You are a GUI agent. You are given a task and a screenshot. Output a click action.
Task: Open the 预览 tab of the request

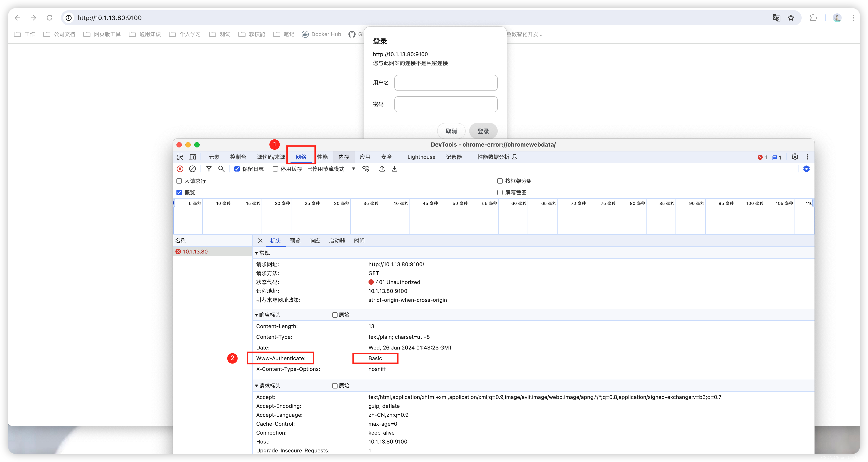(x=295, y=241)
